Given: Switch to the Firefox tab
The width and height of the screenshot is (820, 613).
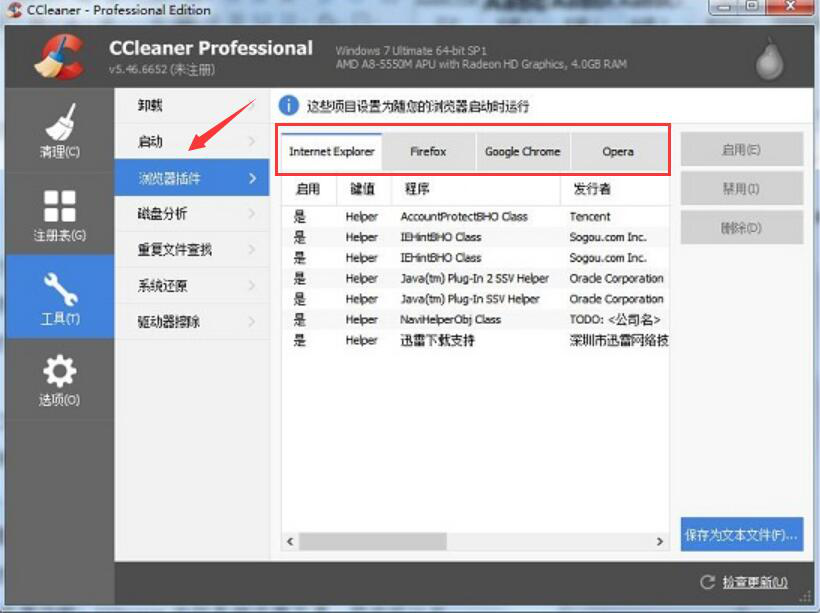Looking at the screenshot, I should 428,151.
